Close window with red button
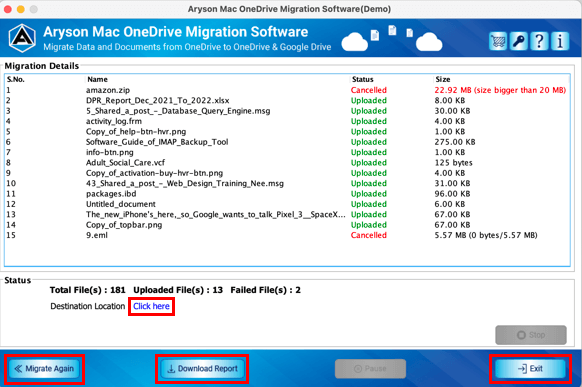 tap(8, 9)
